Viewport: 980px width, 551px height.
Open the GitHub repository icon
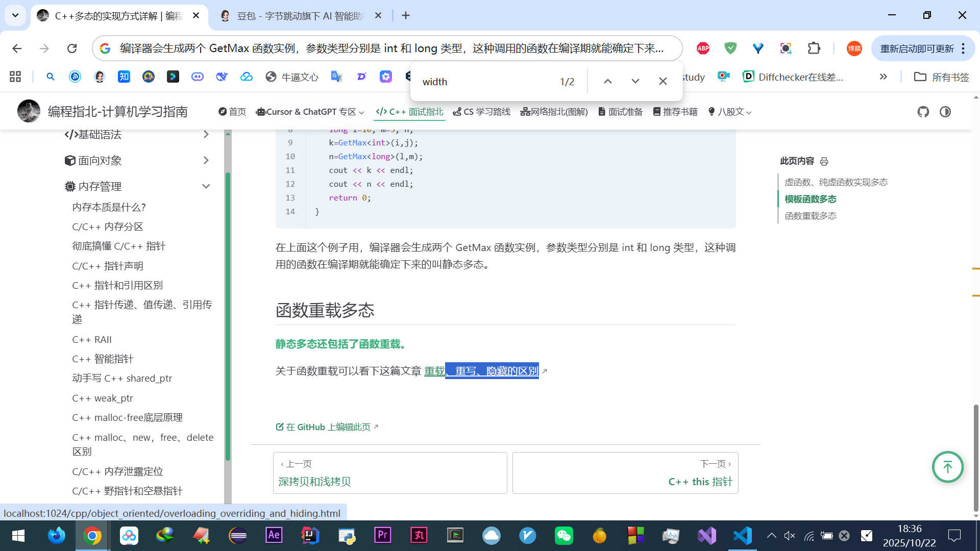(x=923, y=112)
